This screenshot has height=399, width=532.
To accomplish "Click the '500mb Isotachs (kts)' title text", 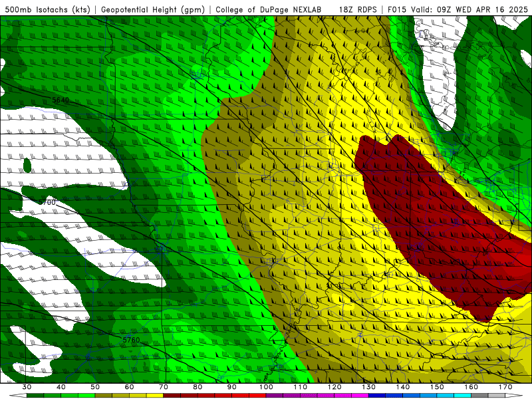I will (x=47, y=9).
